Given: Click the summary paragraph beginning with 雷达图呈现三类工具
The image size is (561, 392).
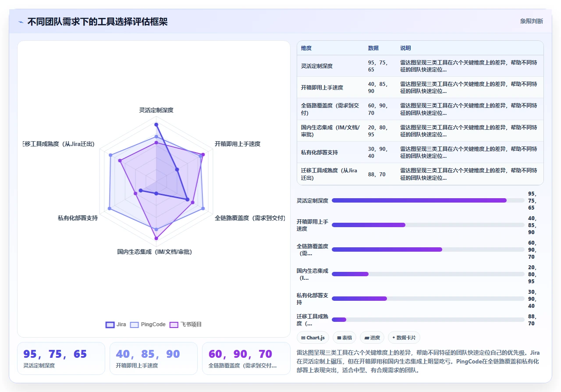Looking at the screenshot, I should tap(418, 361).
